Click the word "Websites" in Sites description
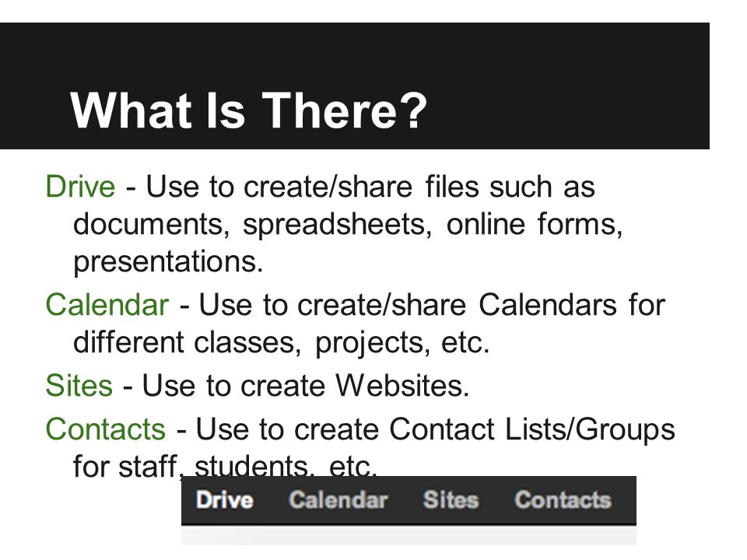This screenshot has height=560, width=747. coord(398,385)
